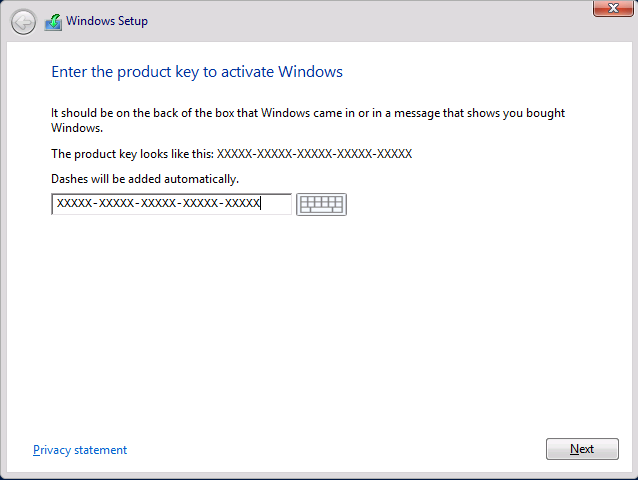Viewport: 638px width, 480px height.
Task: Click the third XXXXX group in the key field
Action: click(x=158, y=203)
